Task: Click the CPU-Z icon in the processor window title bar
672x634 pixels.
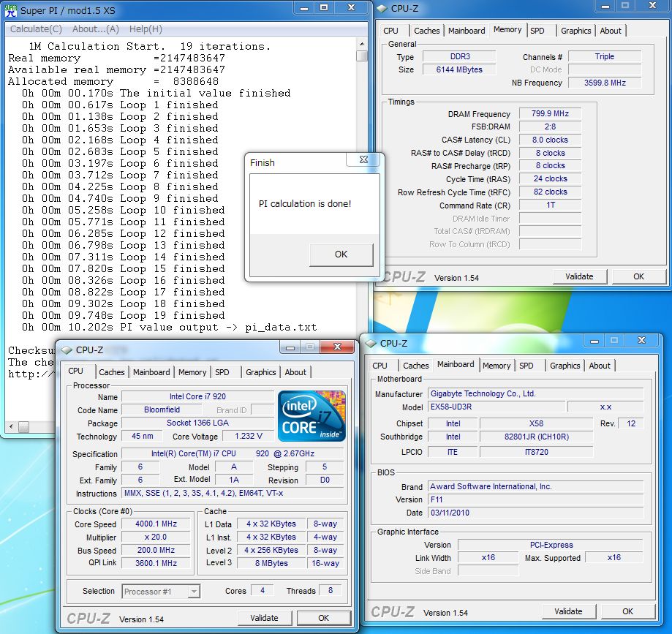Action: 67,350
